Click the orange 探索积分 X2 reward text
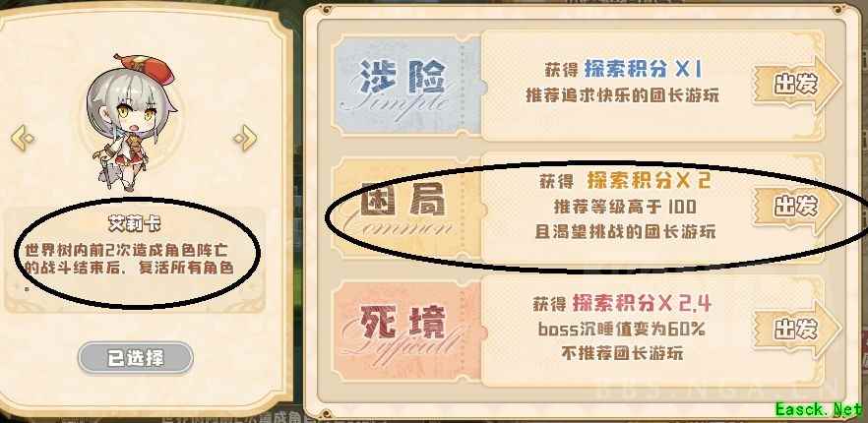868x423 pixels. (x=649, y=180)
